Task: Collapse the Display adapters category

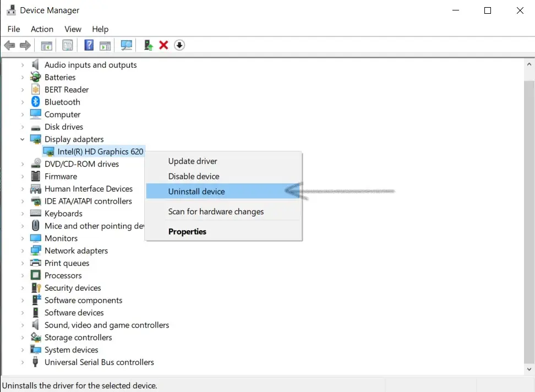Action: pyautogui.click(x=23, y=139)
